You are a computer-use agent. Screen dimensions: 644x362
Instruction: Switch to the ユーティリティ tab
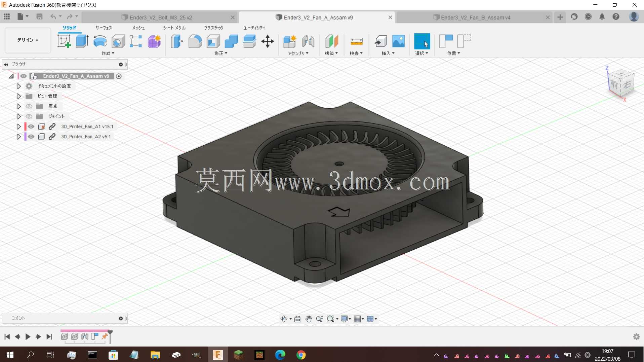[254, 28]
